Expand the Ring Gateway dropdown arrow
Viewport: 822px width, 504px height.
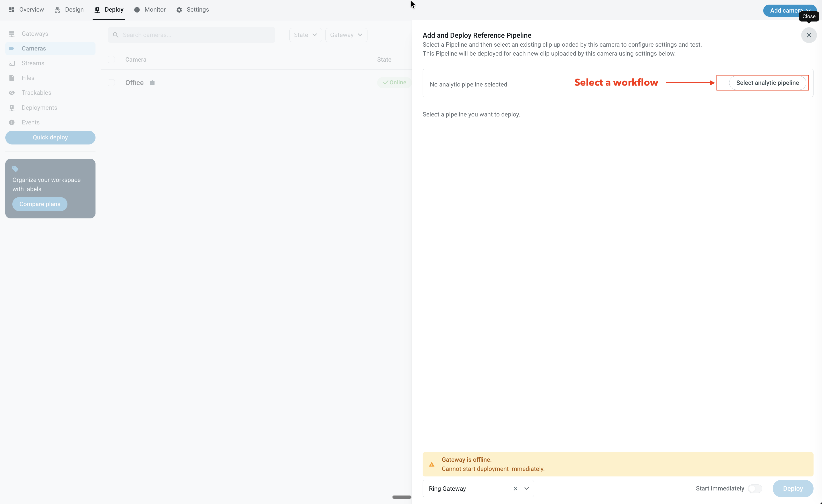526,488
